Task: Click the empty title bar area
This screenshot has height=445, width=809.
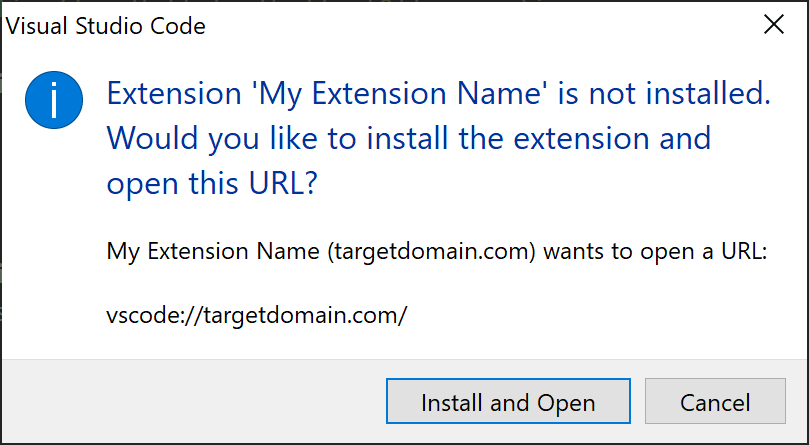Action: [x=480, y=25]
